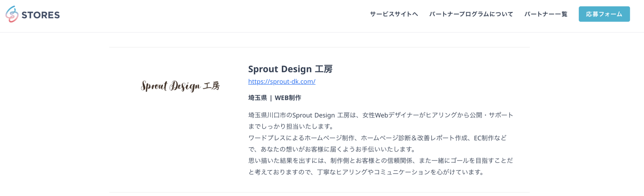
Task: Click the line starting ワードプレスによるホームページ制作
Action: 377,138
